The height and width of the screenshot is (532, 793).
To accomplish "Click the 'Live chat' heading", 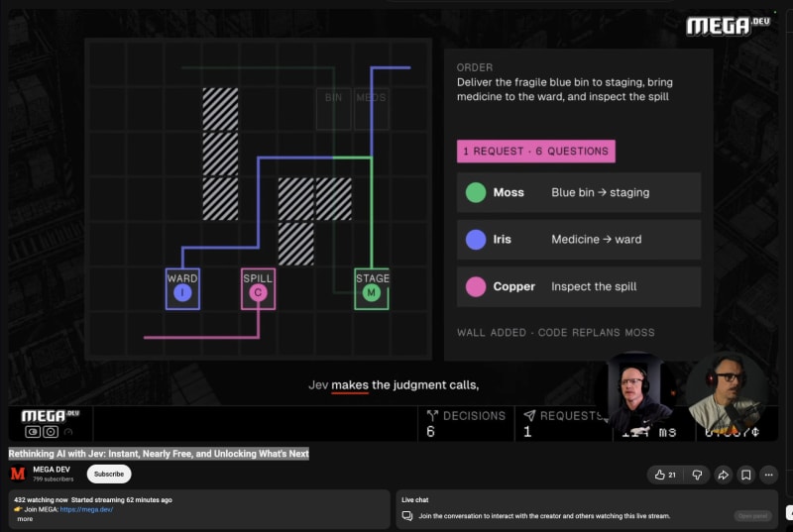I will click(x=415, y=500).
